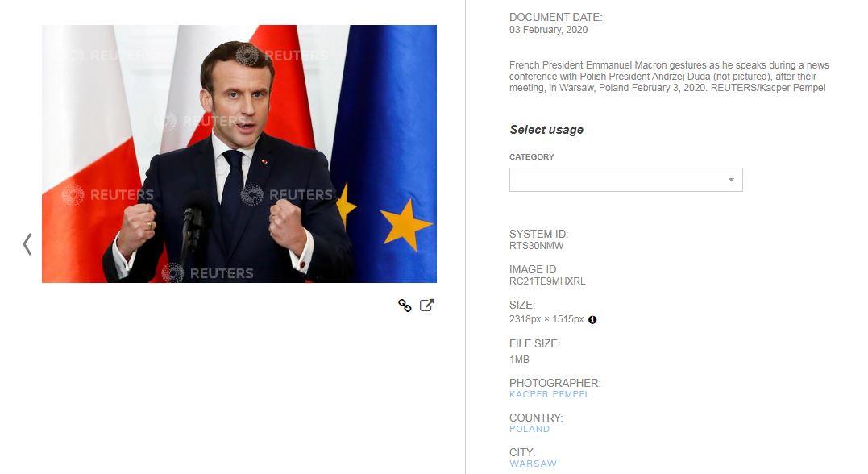Click the 1MB file size value
868x474 pixels.
coord(519,360)
